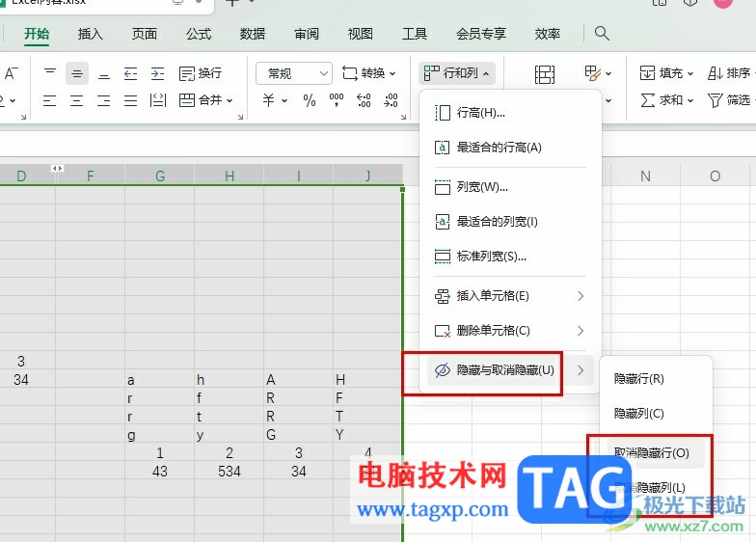
Task: Apply top vertical alignment
Action: coord(50,73)
